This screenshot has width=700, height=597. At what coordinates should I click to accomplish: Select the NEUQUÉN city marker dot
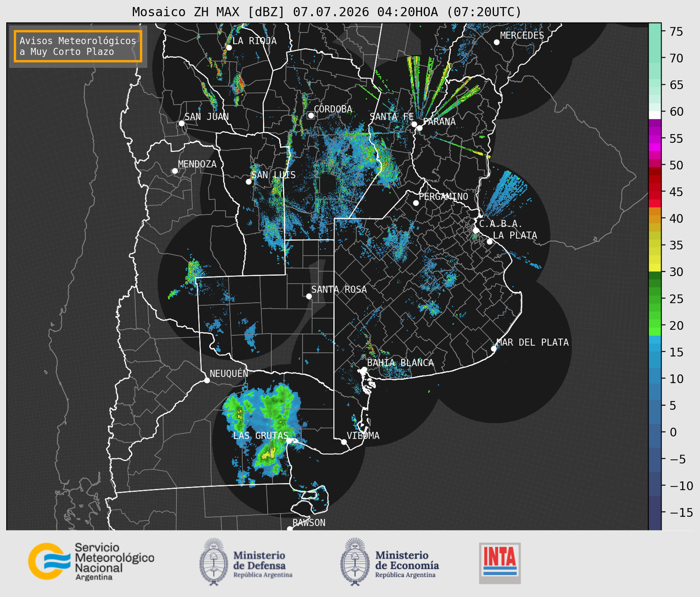pos(207,380)
